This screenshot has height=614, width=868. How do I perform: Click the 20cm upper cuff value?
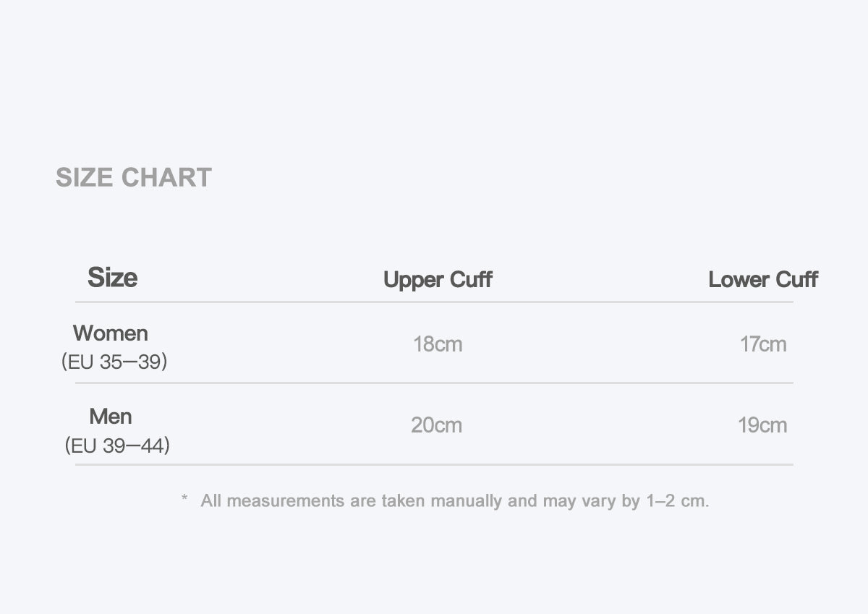pos(437,425)
